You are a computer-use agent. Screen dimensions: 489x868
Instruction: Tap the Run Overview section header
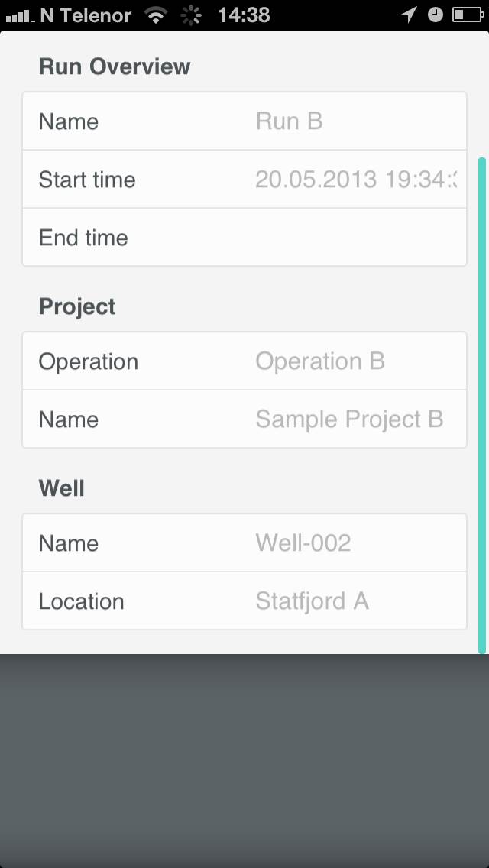[115, 66]
